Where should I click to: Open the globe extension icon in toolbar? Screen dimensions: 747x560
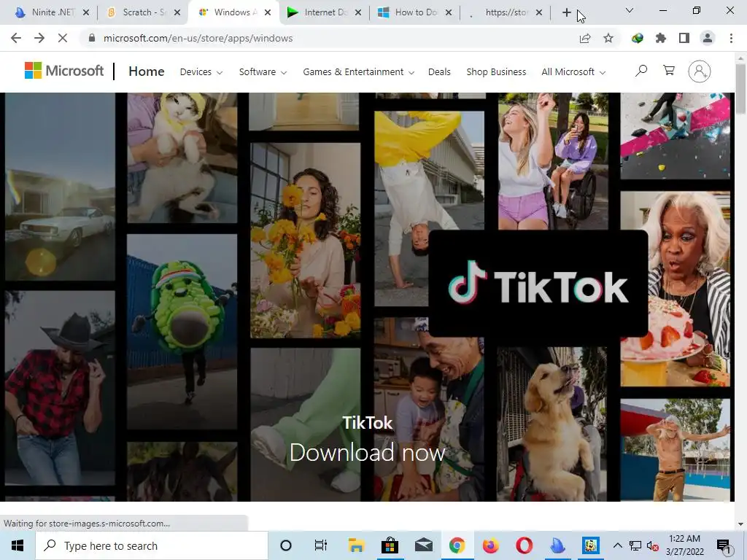coord(638,38)
